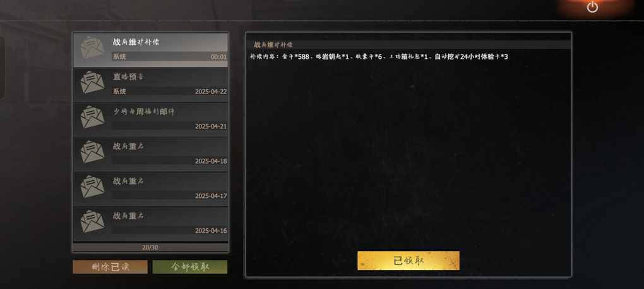Click the envelope icon of the 2025-04-18 mail
The width and height of the screenshot is (644, 289).
(x=92, y=152)
